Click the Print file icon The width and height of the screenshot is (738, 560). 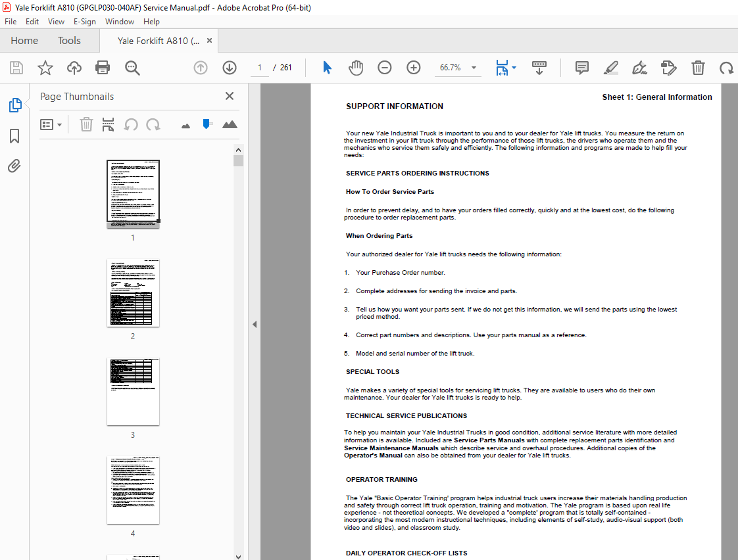[x=103, y=68]
